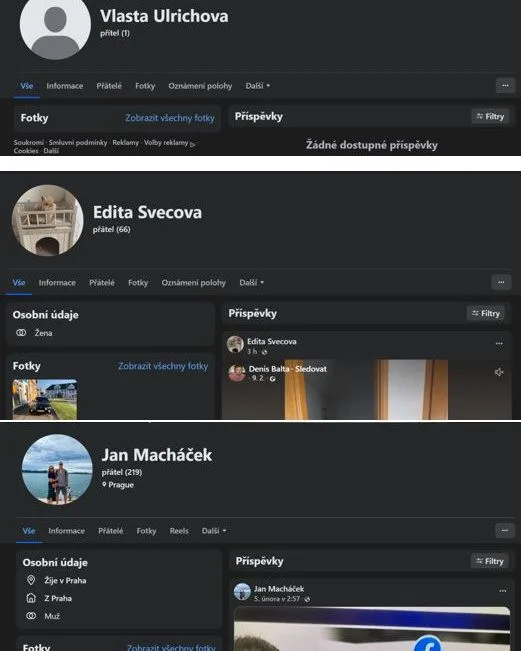Follow Denis Balta via Sledovat link
Viewport: 521px width, 651px height.
(311, 369)
